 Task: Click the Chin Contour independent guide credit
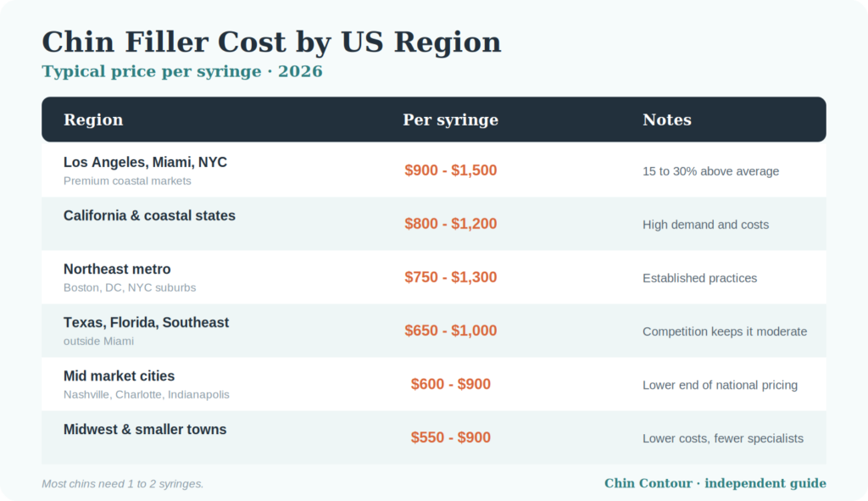[x=715, y=483]
